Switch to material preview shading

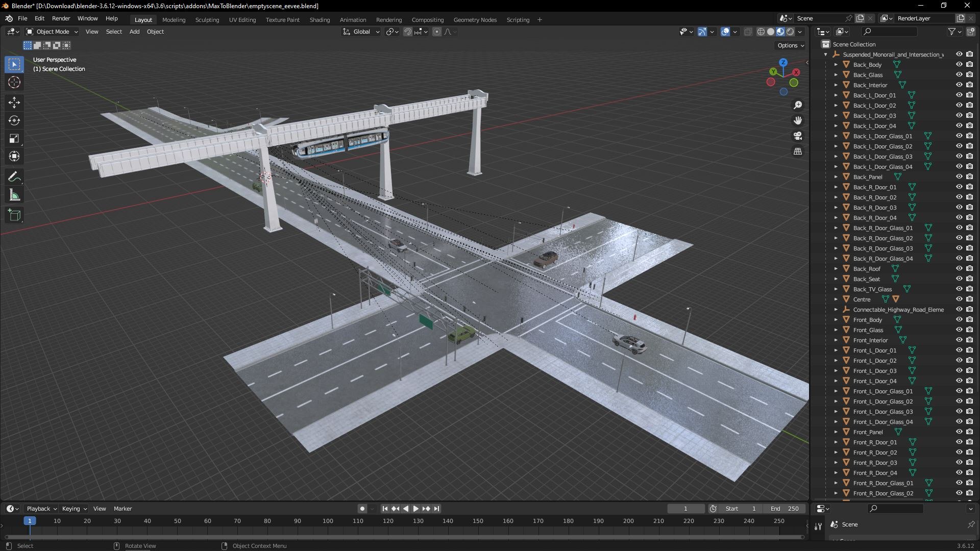780,32
